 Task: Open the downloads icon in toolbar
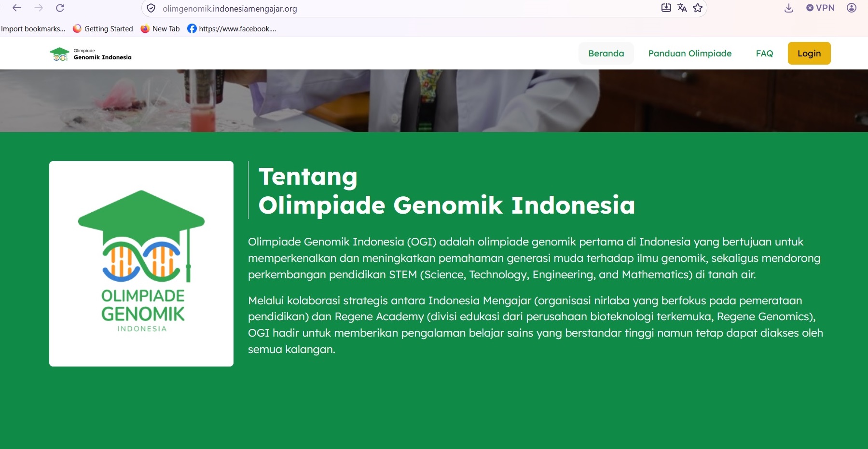tap(789, 8)
